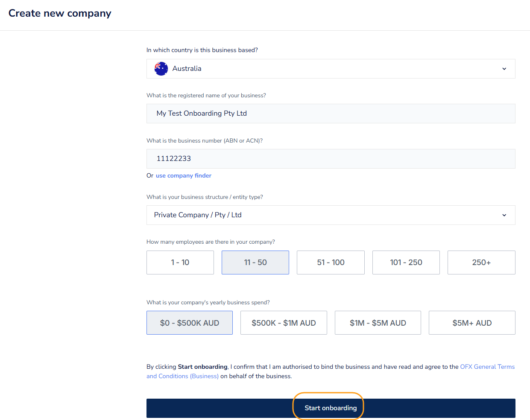Click the registered business name field
Screen dimensions: 530x420
pos(331,114)
